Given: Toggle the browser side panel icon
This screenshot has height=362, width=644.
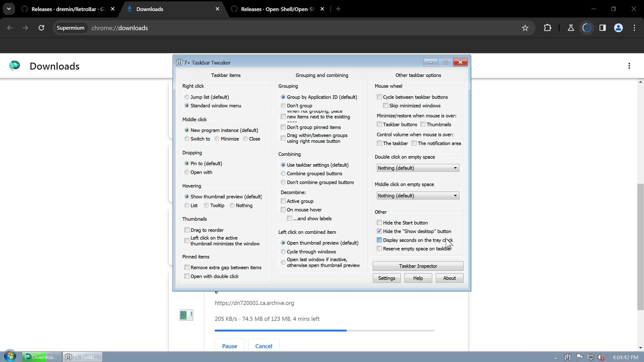Looking at the screenshot, I should [x=602, y=28].
